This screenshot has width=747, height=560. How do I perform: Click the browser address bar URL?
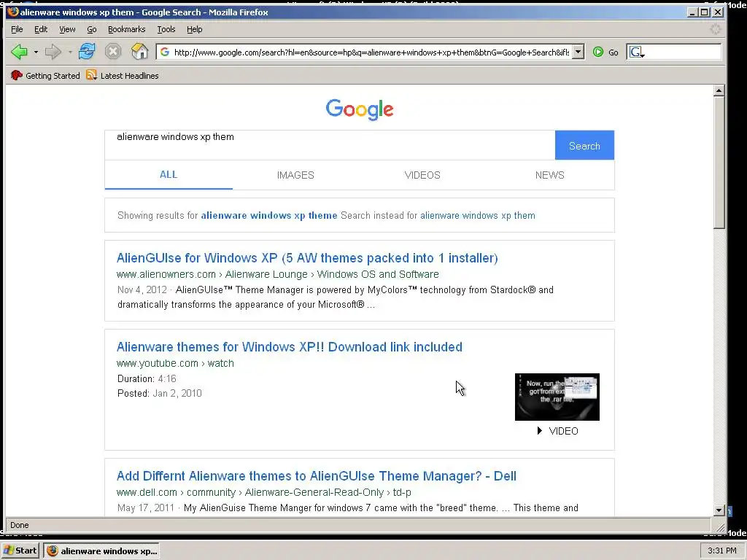[371, 52]
